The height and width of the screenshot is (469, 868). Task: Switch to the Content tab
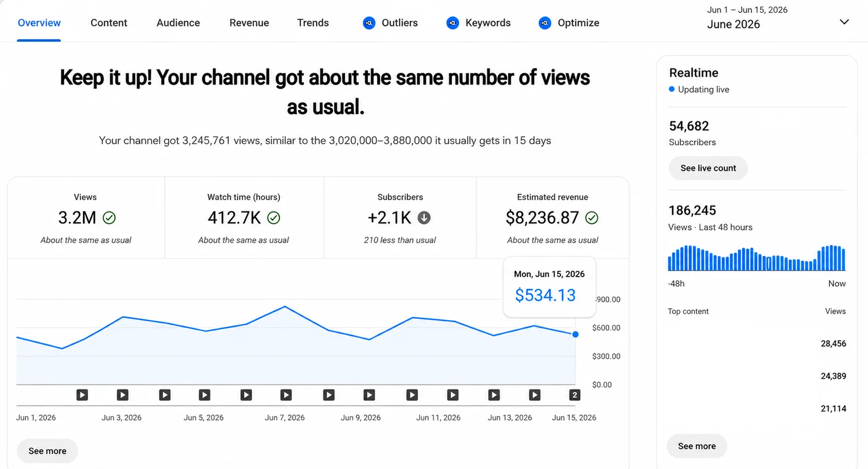pyautogui.click(x=108, y=23)
